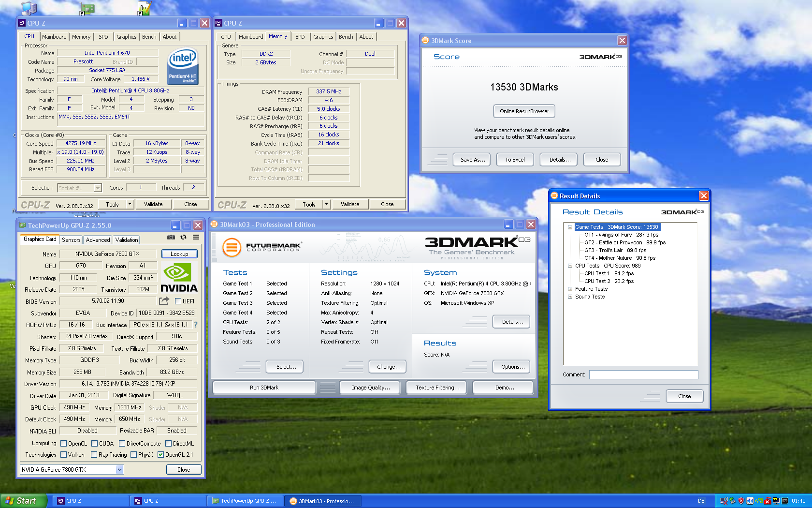
Task: Click the Safely Remove Hardware tray icon
Action: (x=732, y=501)
